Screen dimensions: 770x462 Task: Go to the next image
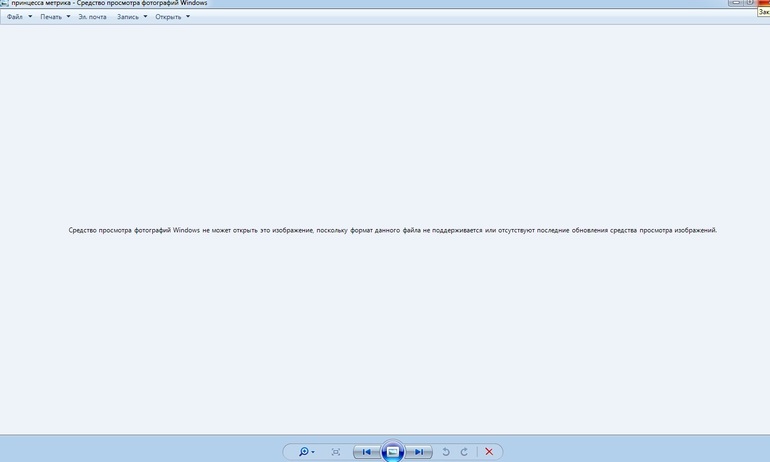click(419, 452)
